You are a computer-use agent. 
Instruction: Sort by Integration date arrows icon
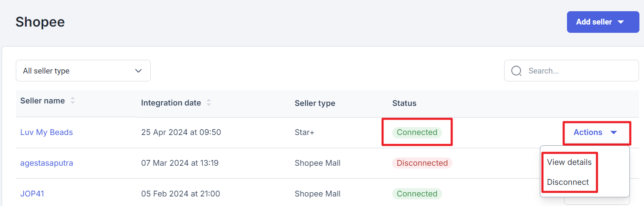click(209, 103)
